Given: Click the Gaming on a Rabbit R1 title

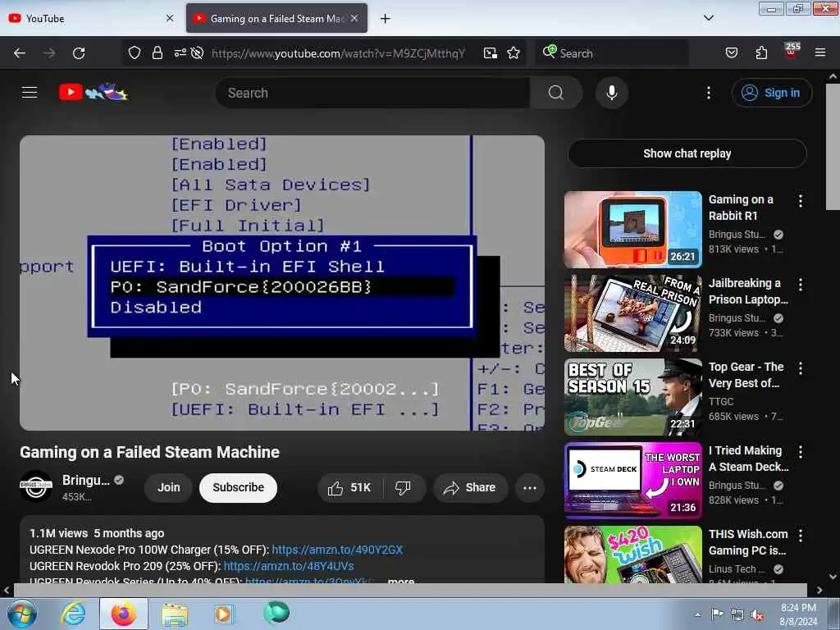Looking at the screenshot, I should [x=741, y=208].
